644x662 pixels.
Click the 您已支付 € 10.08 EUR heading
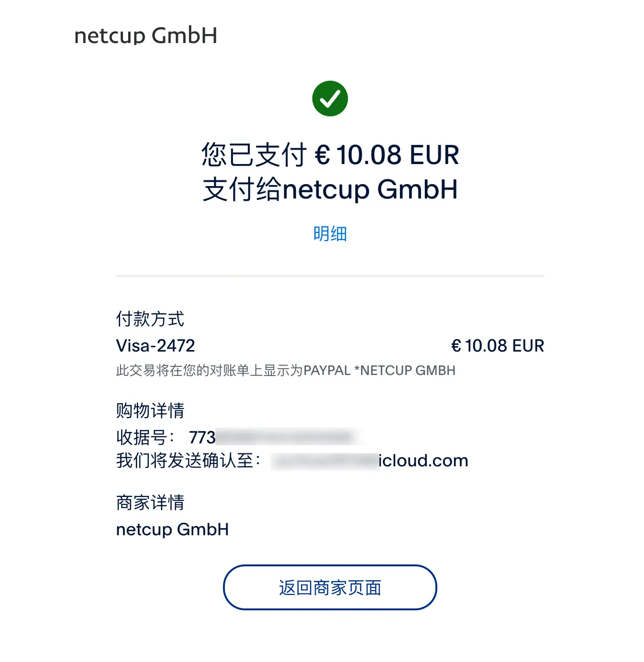[x=330, y=155]
